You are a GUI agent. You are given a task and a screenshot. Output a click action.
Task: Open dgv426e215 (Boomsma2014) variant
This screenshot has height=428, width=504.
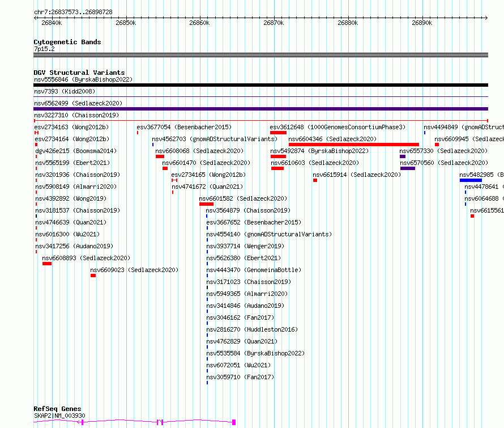[x=76, y=151]
